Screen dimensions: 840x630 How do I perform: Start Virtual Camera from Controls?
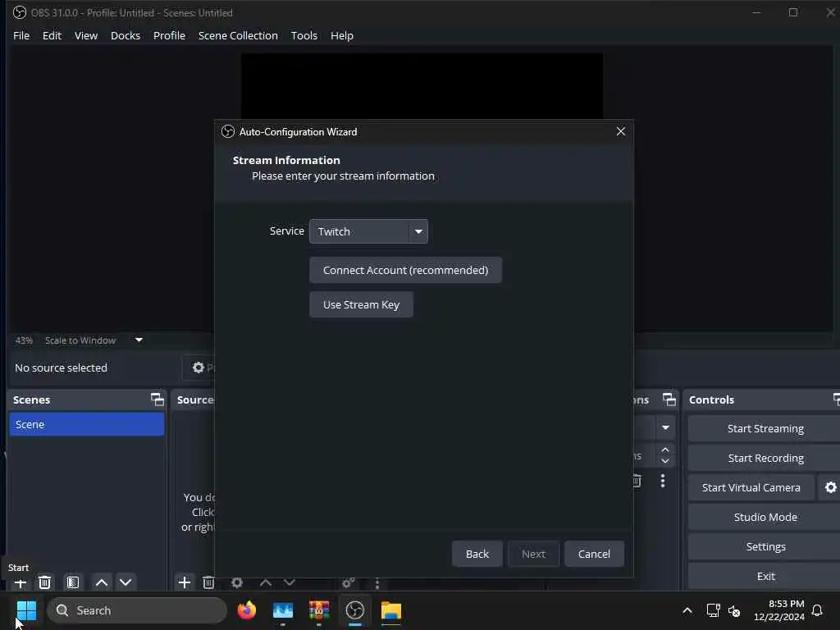point(751,487)
